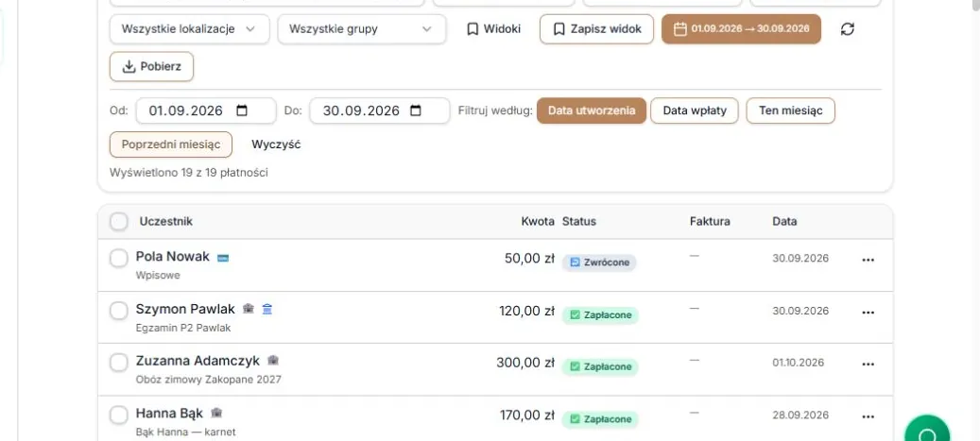
Task: Click the date 01.10.2026
Action: (800, 363)
